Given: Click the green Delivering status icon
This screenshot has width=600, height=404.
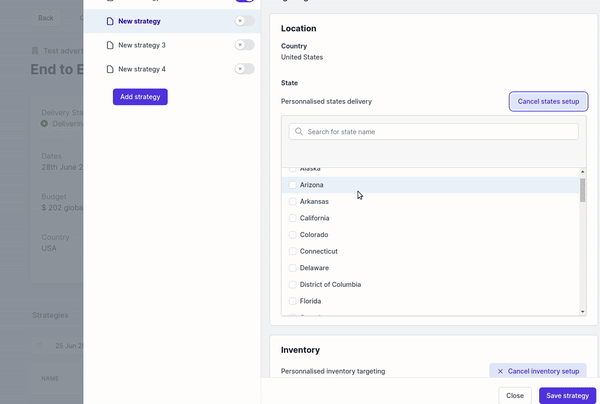Looking at the screenshot, I should click(x=44, y=124).
